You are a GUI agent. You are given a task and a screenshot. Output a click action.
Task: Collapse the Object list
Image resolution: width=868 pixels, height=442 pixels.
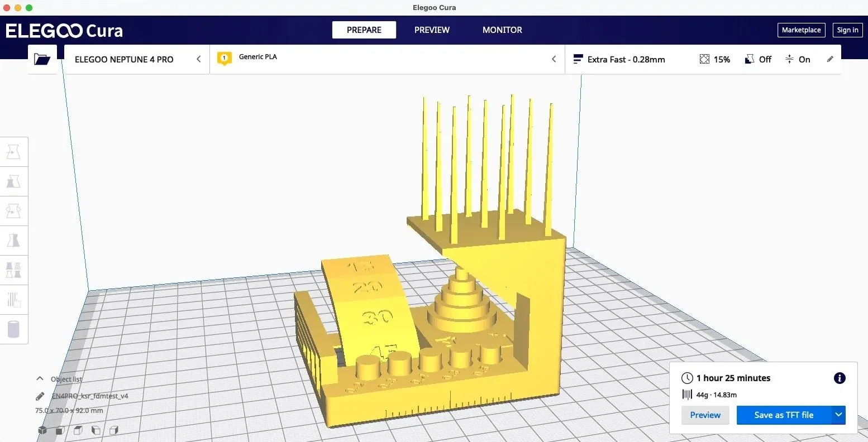pos(40,379)
